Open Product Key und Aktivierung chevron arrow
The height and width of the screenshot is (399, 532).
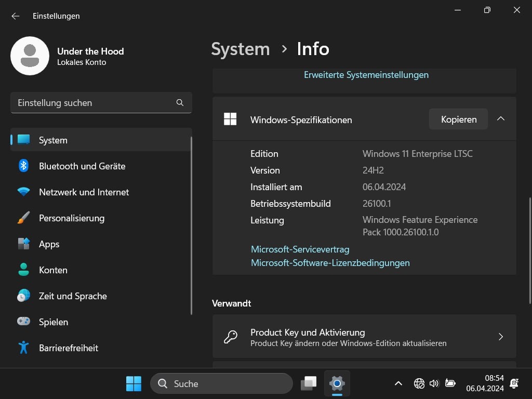[x=501, y=337]
